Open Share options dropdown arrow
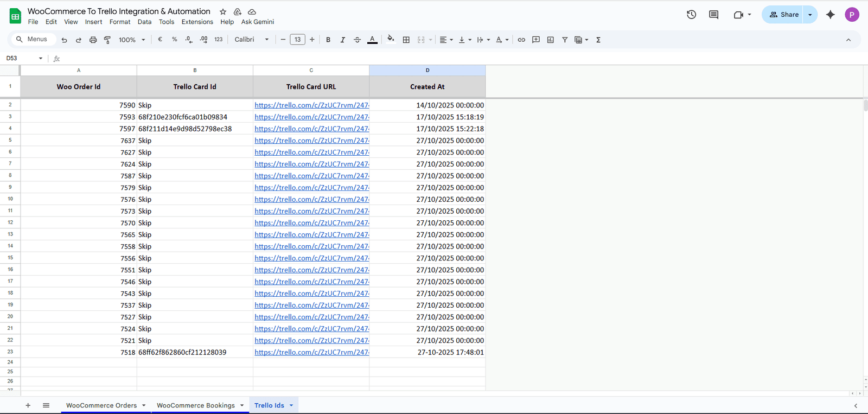This screenshot has height=414, width=868. click(810, 15)
